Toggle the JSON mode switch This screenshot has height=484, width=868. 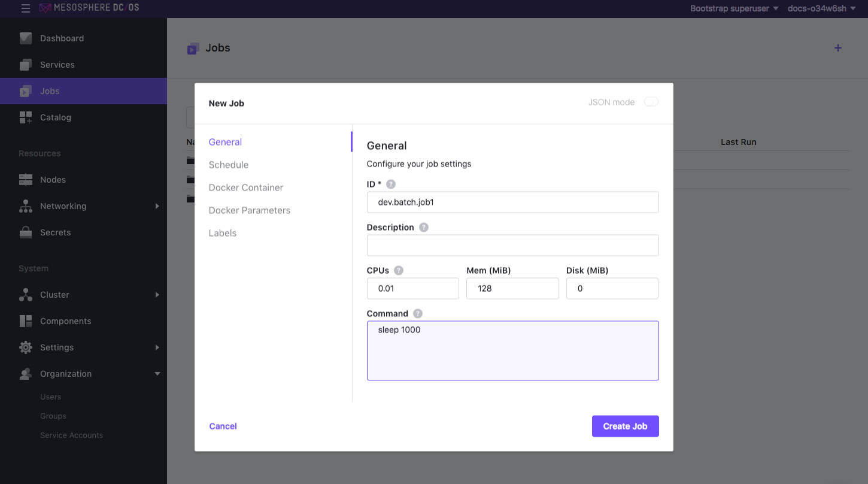[x=651, y=102]
